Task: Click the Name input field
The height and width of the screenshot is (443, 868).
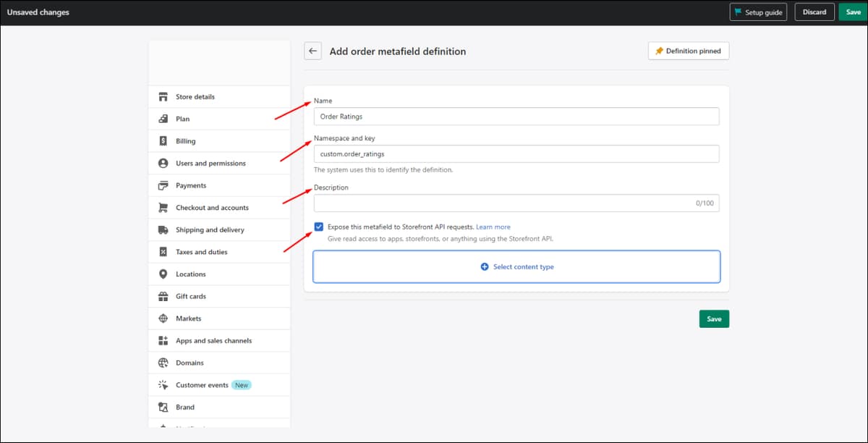Action: pyautogui.click(x=516, y=117)
